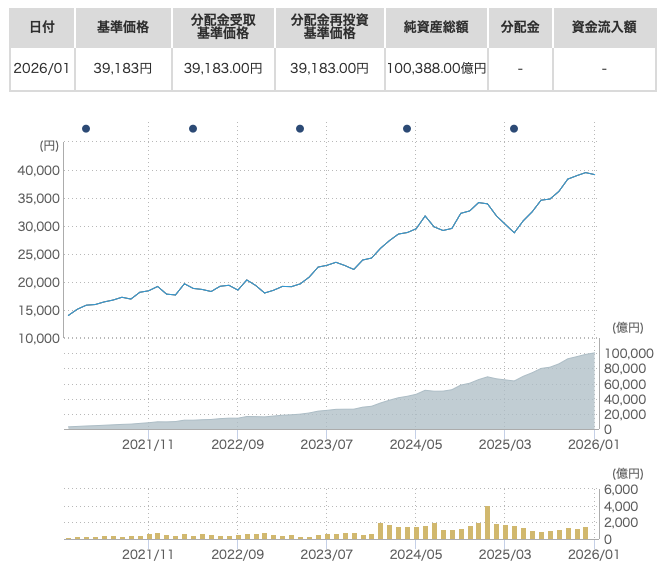Select the rightmost dot marker above the chart
The image size is (664, 577).
pyautogui.click(x=514, y=128)
